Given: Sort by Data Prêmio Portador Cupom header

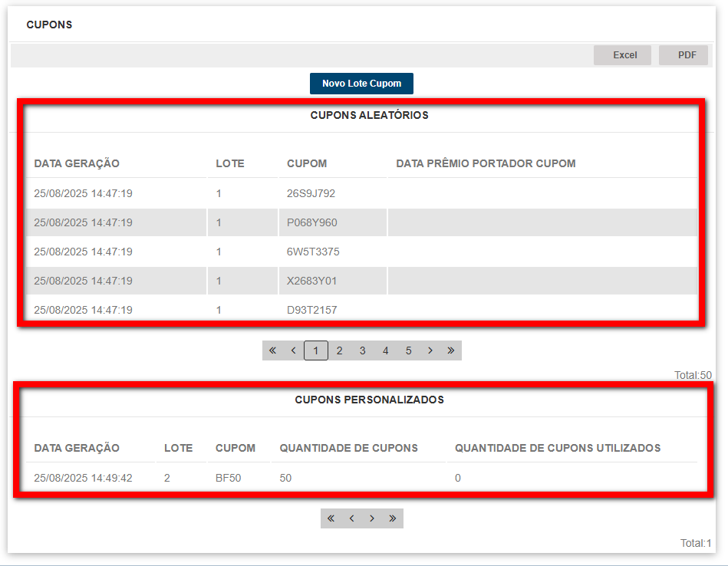Looking at the screenshot, I should tap(486, 163).
